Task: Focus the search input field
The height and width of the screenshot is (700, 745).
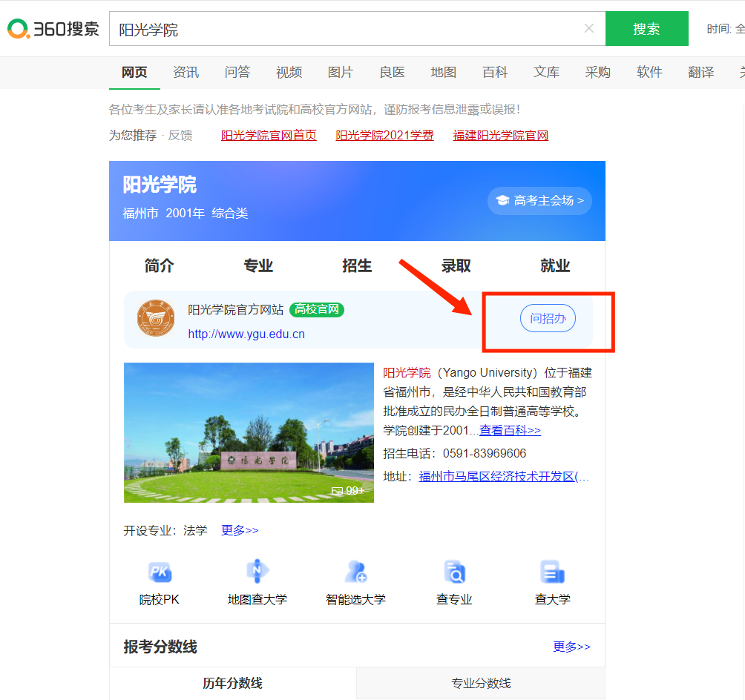Action: (x=349, y=29)
